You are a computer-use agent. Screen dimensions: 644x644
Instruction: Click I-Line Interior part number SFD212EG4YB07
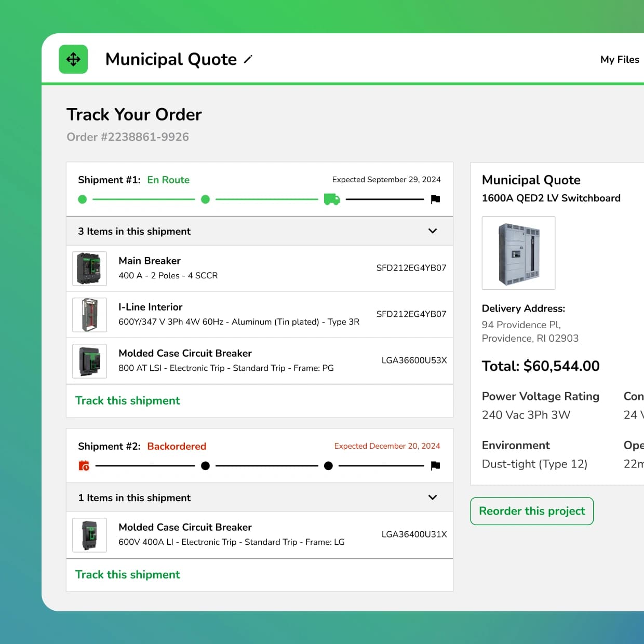411,314
